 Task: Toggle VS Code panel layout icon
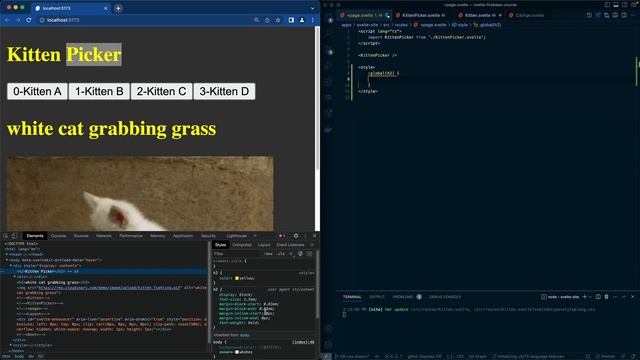(616, 4)
